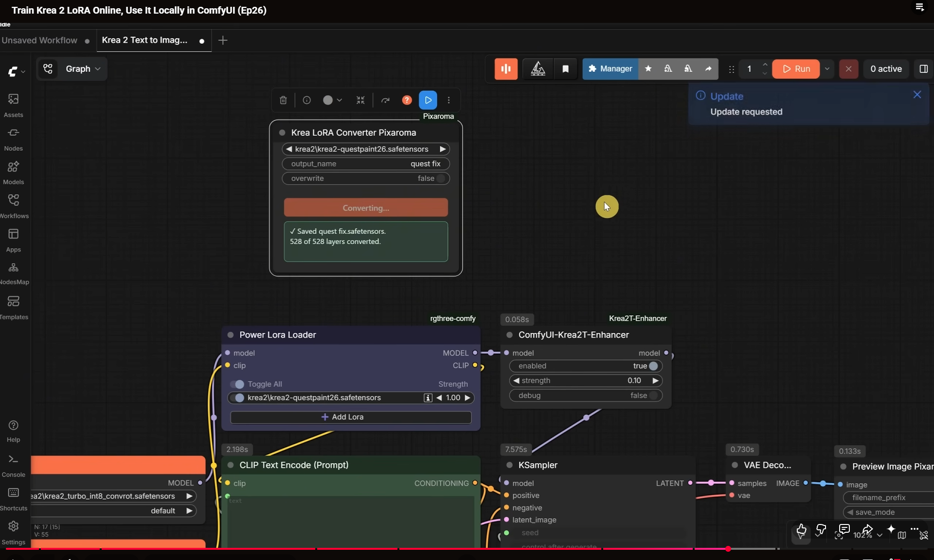Open the ComfyUI logo main menu
The image size is (934, 560).
(x=16, y=72)
